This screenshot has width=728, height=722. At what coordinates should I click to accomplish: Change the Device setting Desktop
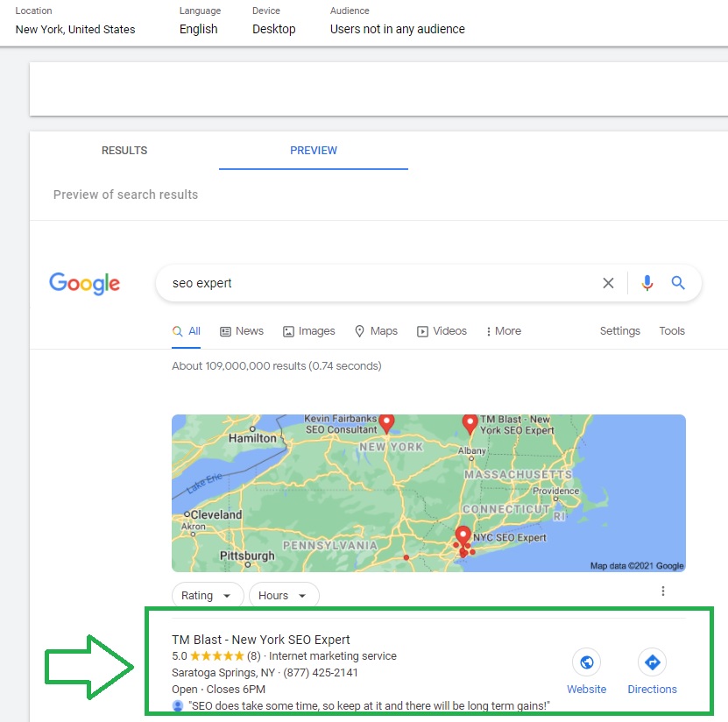click(x=274, y=29)
